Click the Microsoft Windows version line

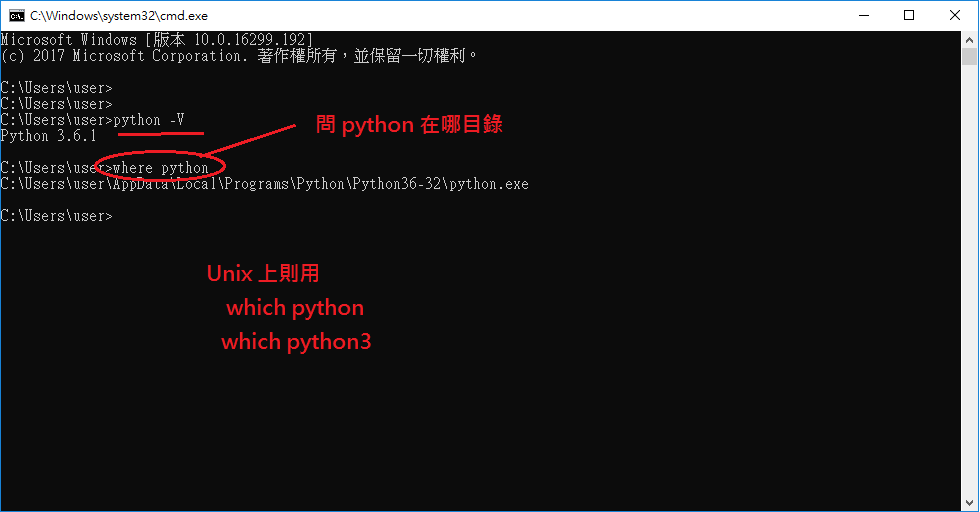point(156,39)
